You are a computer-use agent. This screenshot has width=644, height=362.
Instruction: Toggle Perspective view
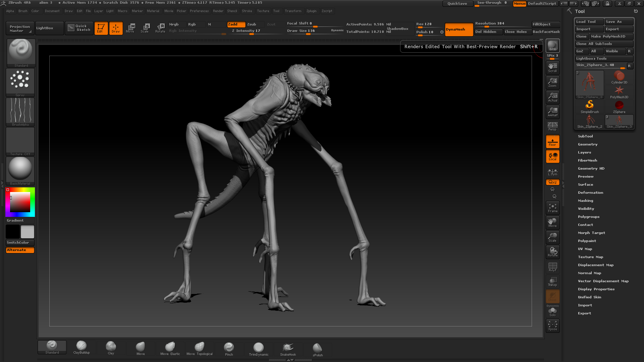point(552,126)
